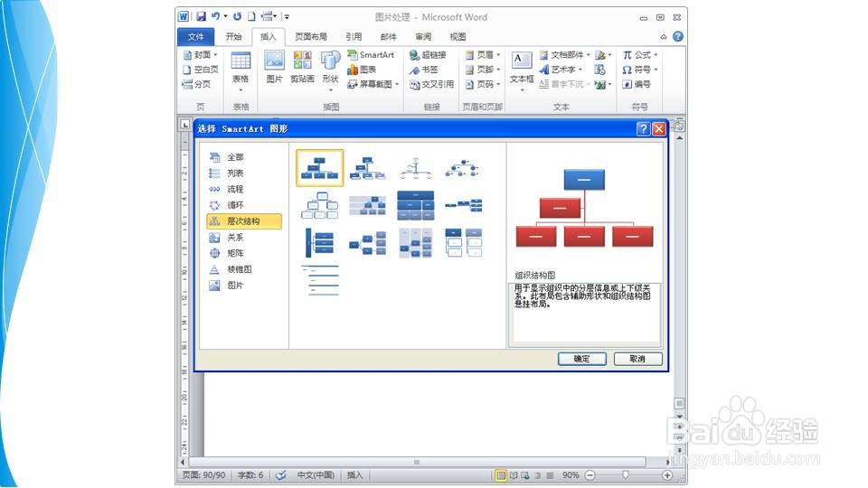The height and width of the screenshot is (488, 868).
Task: Switch to the 页面布局 tab
Action: click(x=310, y=36)
